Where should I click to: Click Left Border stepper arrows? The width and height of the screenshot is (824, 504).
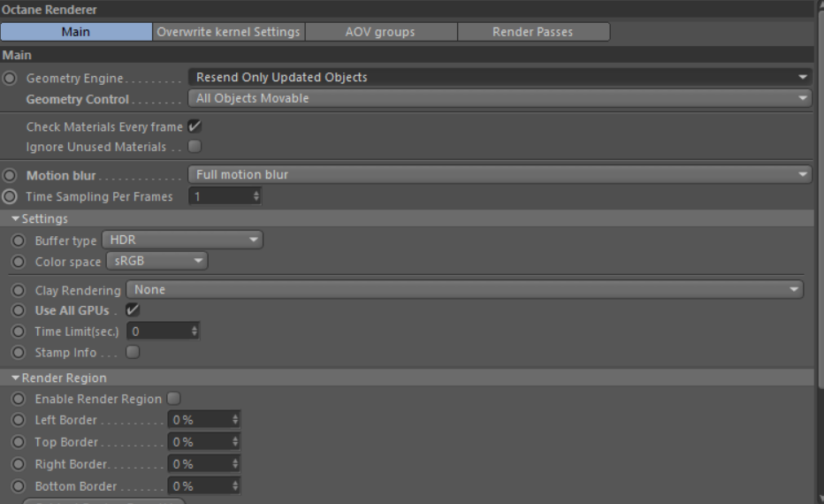(235, 420)
